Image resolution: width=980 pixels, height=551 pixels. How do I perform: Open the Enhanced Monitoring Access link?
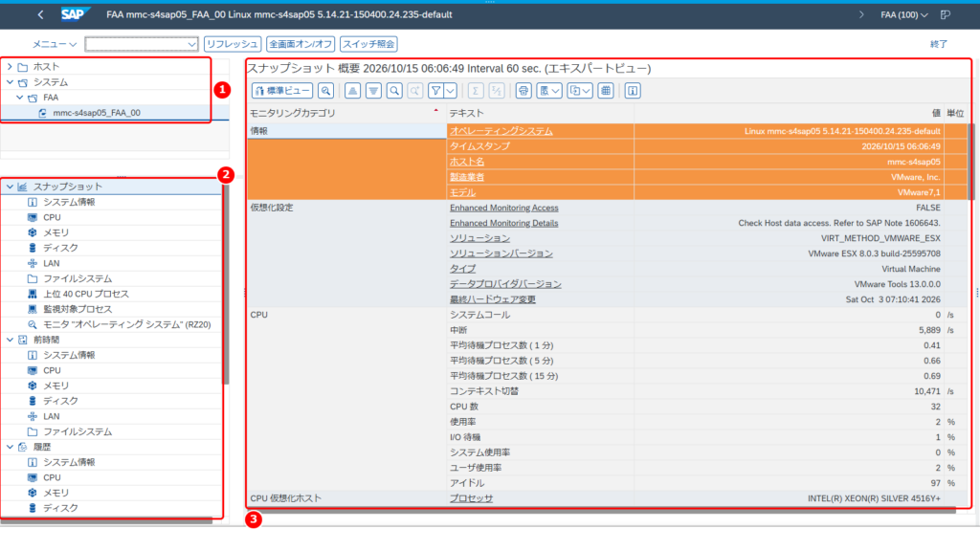click(x=503, y=208)
